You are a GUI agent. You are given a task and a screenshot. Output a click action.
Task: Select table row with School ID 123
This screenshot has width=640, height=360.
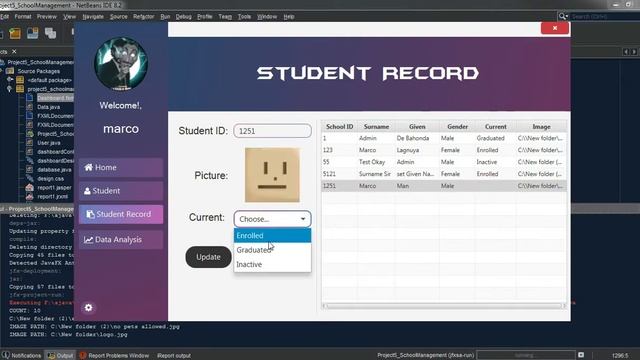444,150
